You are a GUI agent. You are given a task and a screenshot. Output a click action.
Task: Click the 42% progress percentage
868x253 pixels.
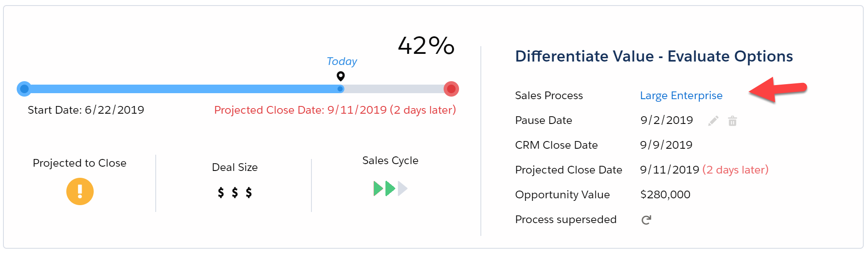[426, 45]
